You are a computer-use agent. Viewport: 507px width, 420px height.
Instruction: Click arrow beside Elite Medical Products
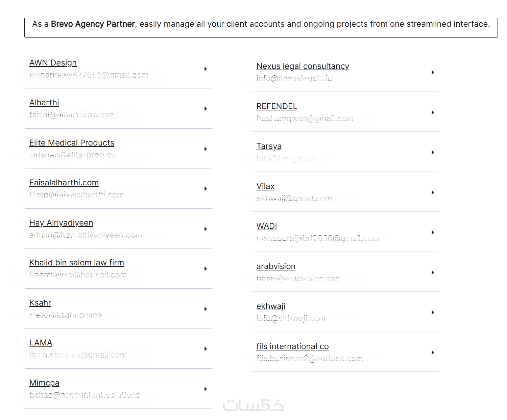[206, 149]
